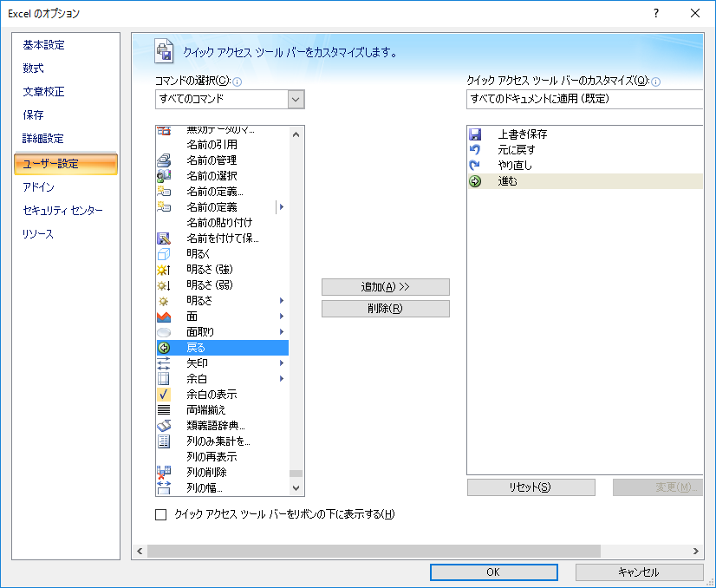Image resolution: width=716 pixels, height=588 pixels.
Task: Select the 列の再表示 command
Action: (x=223, y=457)
